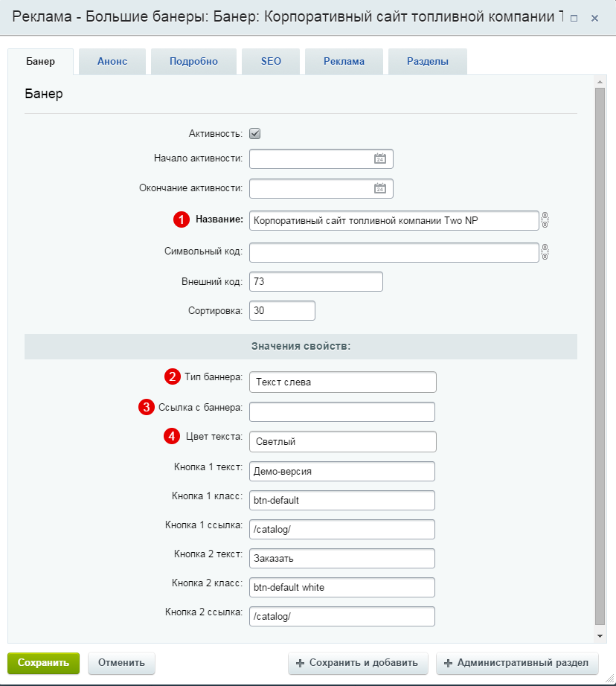Close the banner edit dialog
The width and height of the screenshot is (616, 686).
pos(594,19)
